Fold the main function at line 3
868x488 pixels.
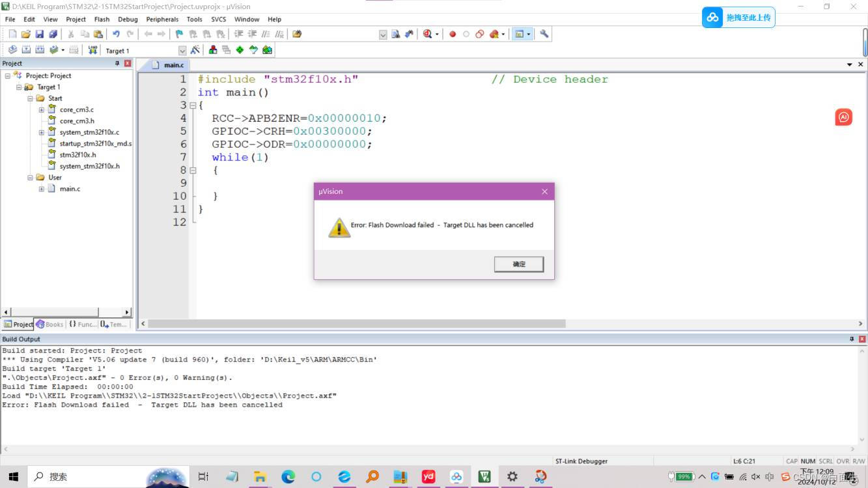tap(193, 105)
